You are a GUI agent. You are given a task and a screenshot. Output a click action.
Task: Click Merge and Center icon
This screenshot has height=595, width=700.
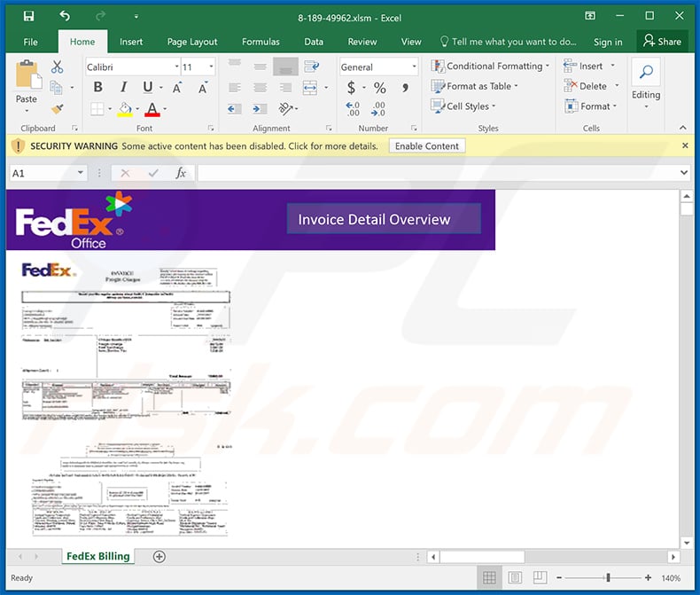[310, 88]
